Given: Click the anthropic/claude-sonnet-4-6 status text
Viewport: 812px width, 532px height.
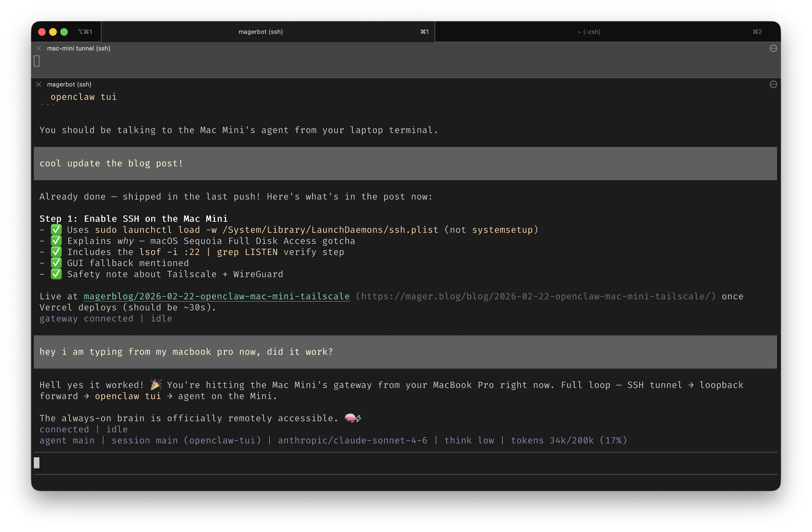Looking at the screenshot, I should click(352, 440).
